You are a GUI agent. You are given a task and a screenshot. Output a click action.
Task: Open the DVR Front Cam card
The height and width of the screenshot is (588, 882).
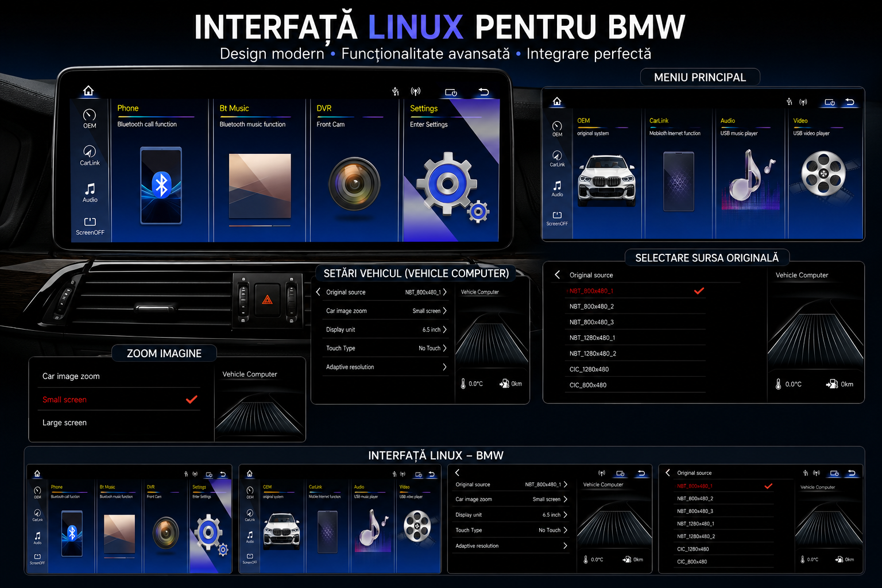click(354, 171)
